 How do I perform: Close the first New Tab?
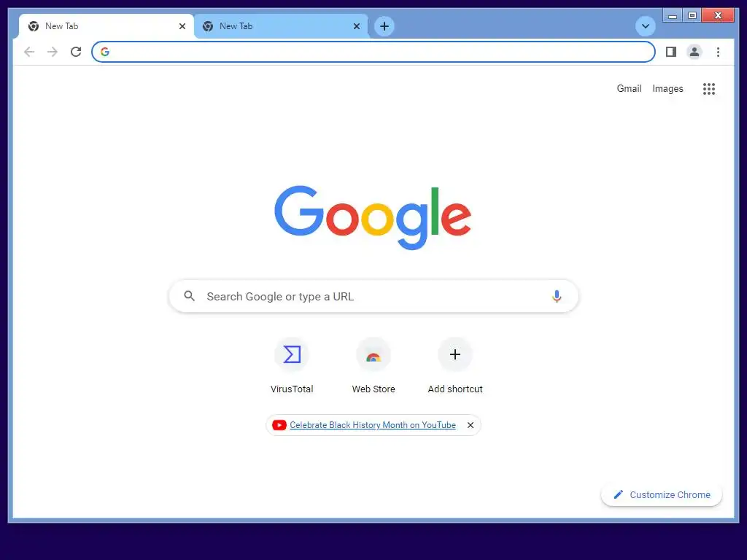(182, 26)
